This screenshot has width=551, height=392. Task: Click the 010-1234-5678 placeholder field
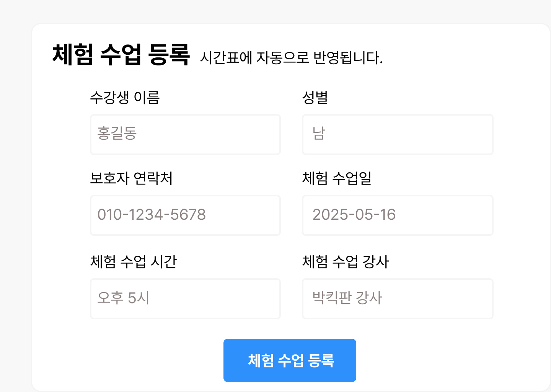(186, 215)
